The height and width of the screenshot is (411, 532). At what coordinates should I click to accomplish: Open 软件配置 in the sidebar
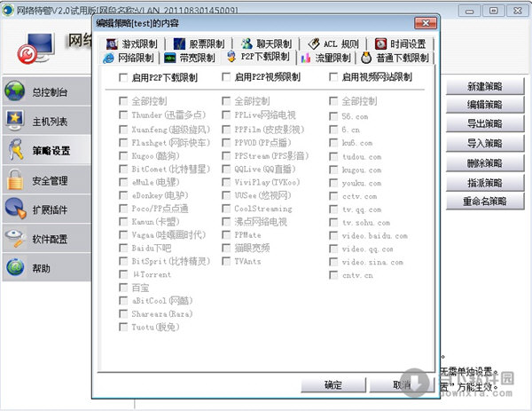coord(47,238)
